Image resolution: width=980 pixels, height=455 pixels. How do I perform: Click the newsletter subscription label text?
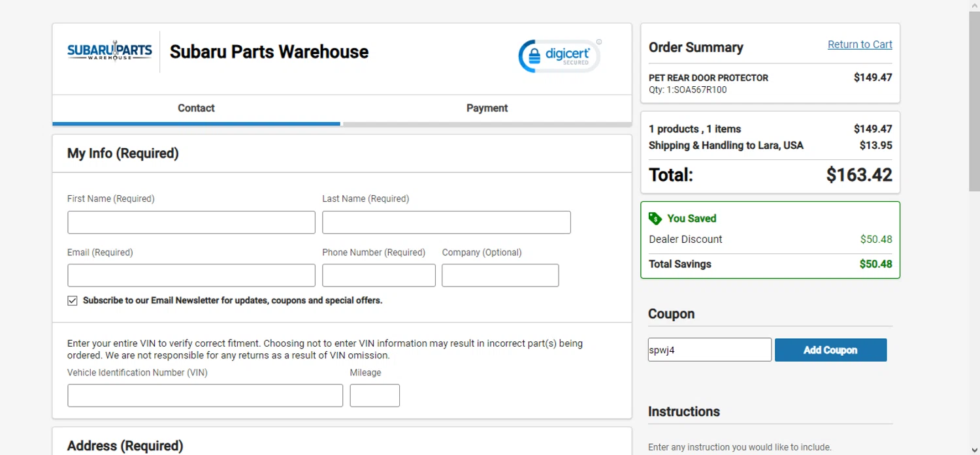[233, 301]
